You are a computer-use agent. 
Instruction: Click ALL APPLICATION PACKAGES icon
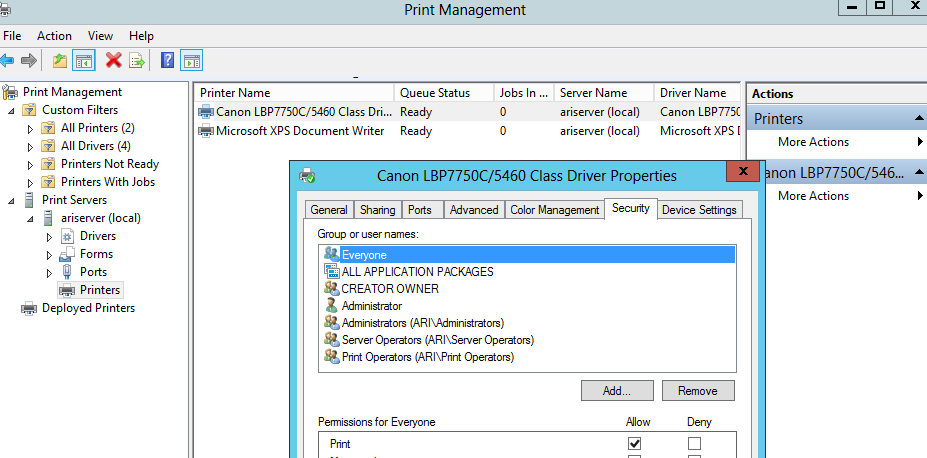click(x=332, y=272)
